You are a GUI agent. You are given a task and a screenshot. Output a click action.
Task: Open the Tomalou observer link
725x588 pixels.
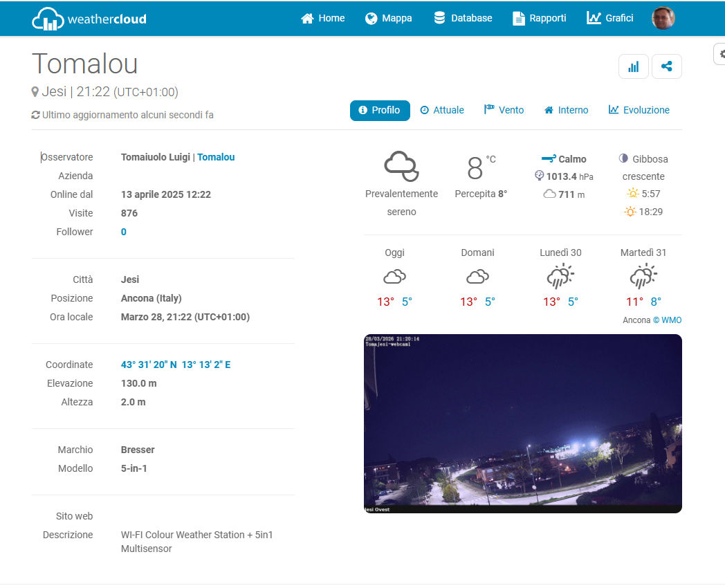[x=216, y=157]
